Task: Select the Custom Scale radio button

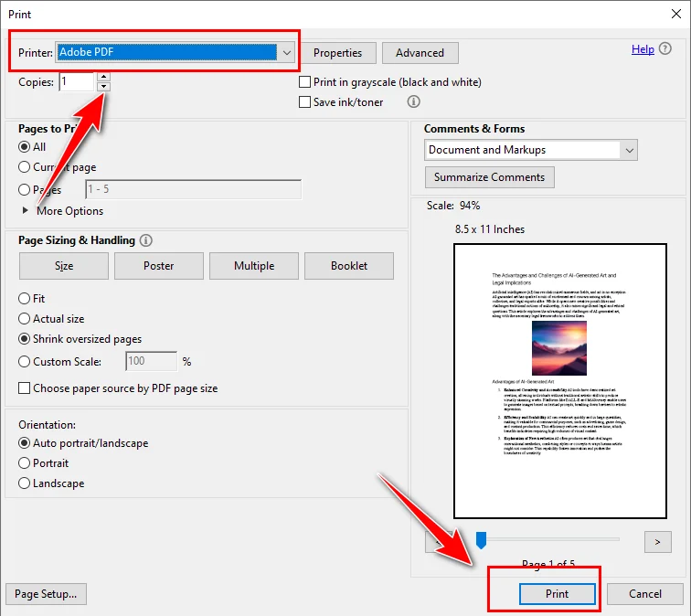Action: tap(25, 362)
